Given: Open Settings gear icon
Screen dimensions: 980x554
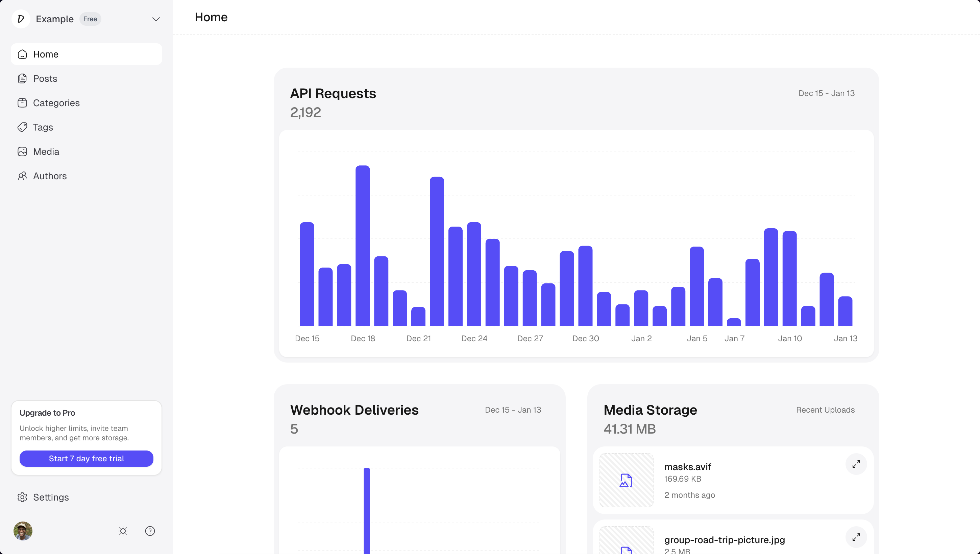Looking at the screenshot, I should pos(22,497).
